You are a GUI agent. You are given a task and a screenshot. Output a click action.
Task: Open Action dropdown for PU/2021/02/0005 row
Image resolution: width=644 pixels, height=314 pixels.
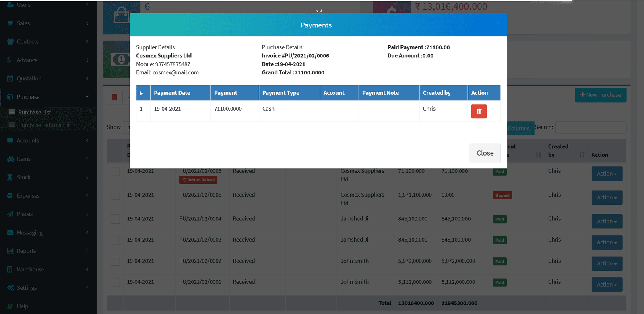coord(607,198)
